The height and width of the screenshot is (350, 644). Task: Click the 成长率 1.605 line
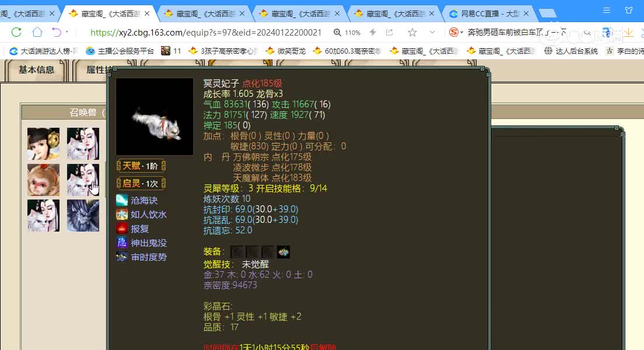click(x=243, y=94)
